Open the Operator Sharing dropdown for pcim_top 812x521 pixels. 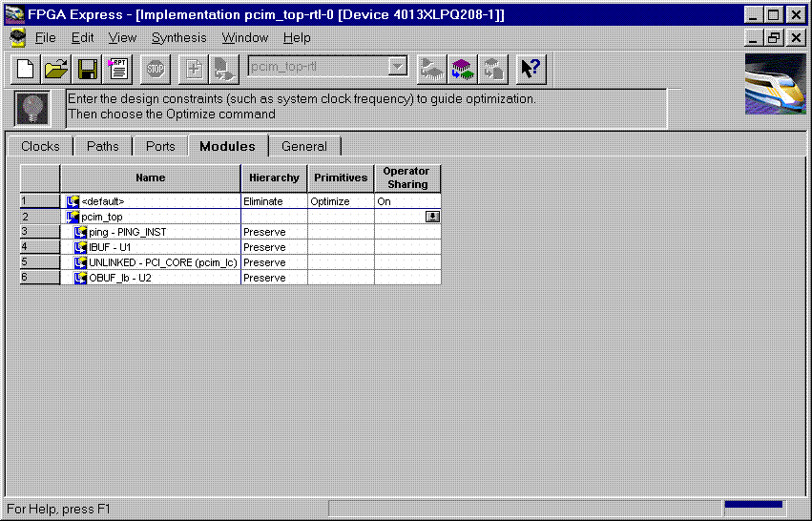pyautogui.click(x=432, y=217)
